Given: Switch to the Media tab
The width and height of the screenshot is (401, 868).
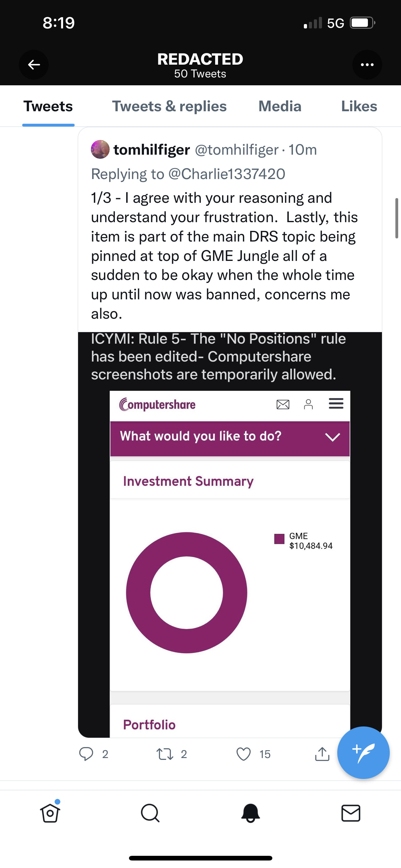Looking at the screenshot, I should tap(280, 107).
